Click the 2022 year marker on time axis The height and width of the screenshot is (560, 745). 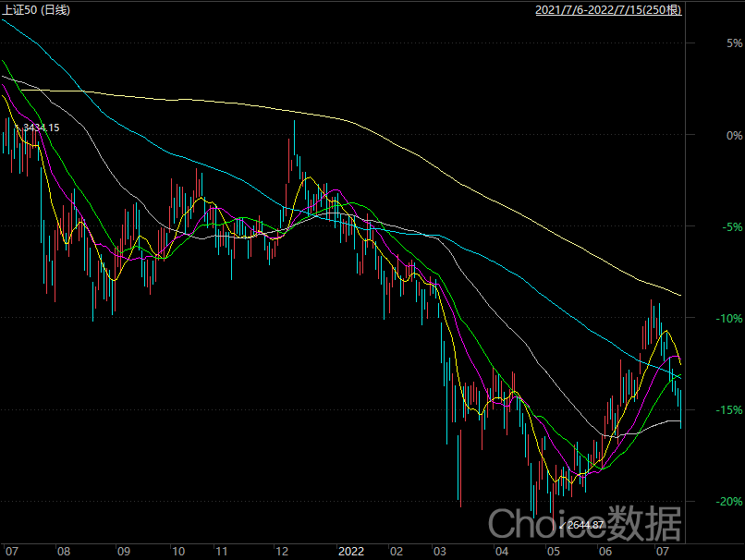(x=351, y=552)
